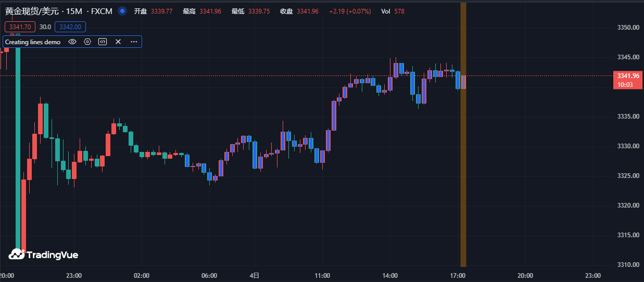The width and height of the screenshot is (644, 282).
Task: Click the red sell price 3341.70 button
Action: coord(20,27)
